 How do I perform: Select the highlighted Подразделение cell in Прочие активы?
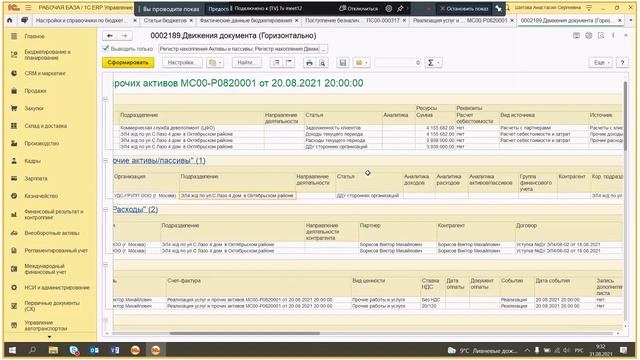tap(238, 196)
